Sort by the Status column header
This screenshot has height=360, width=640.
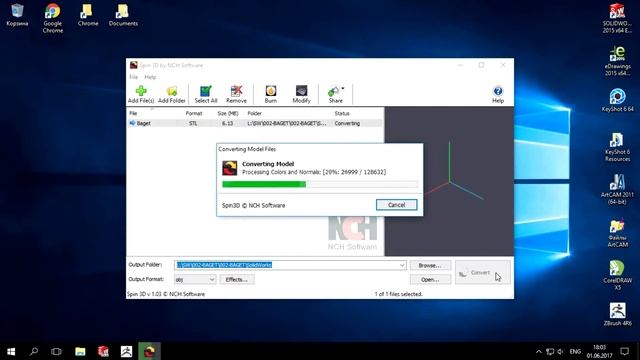pyautogui.click(x=342, y=113)
